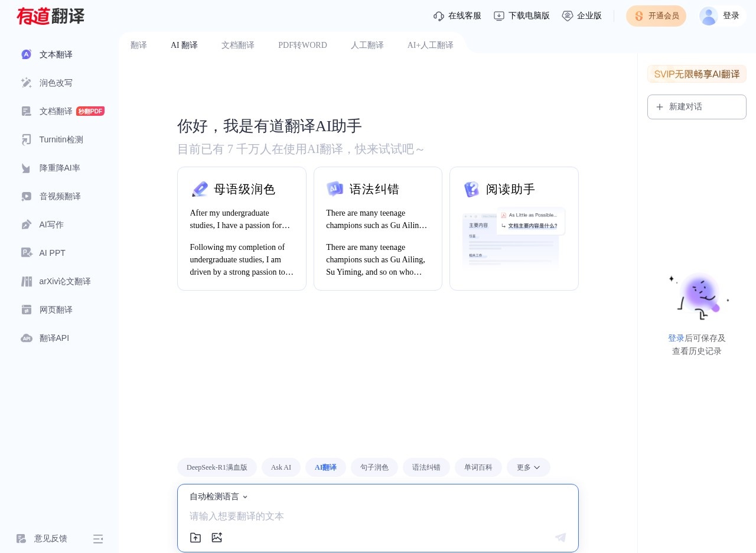Open the PDF转WORD tab
The width and height of the screenshot is (756, 553).
click(x=302, y=45)
